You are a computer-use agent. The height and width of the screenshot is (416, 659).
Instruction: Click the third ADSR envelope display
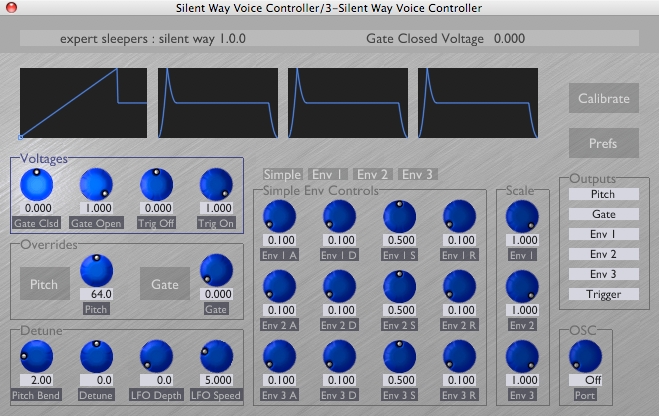coord(478,103)
